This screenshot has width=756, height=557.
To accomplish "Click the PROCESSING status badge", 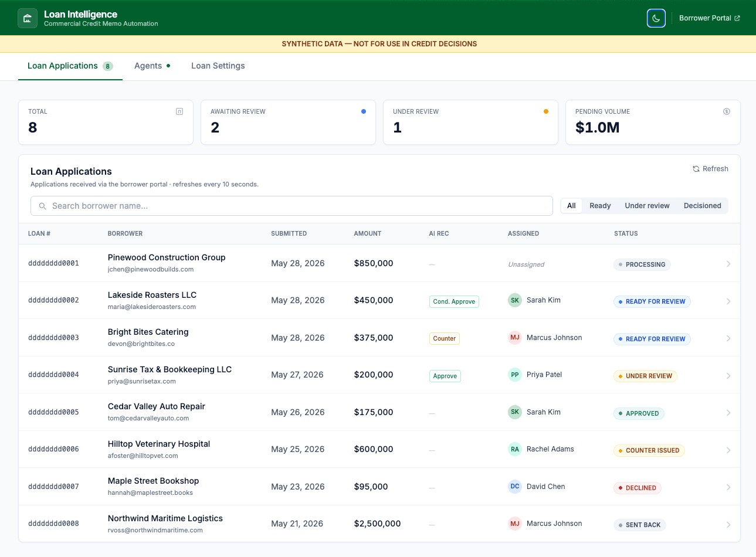I will 642,264.
